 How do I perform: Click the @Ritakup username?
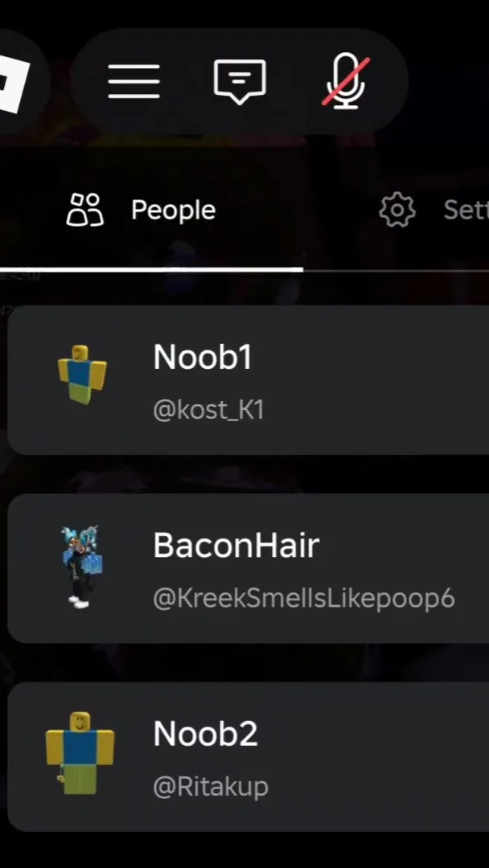[211, 787]
